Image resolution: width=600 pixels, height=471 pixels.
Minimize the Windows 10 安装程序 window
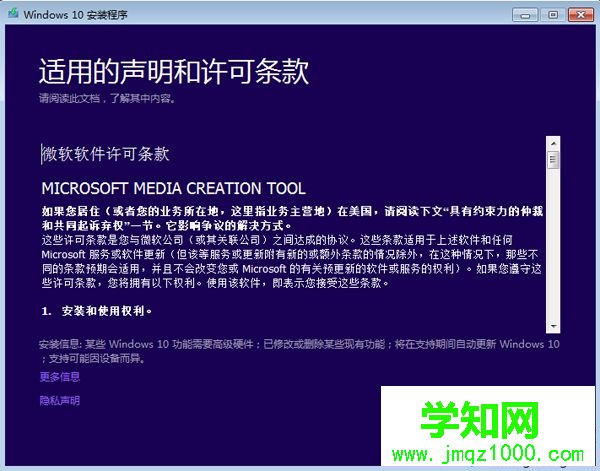(x=525, y=15)
